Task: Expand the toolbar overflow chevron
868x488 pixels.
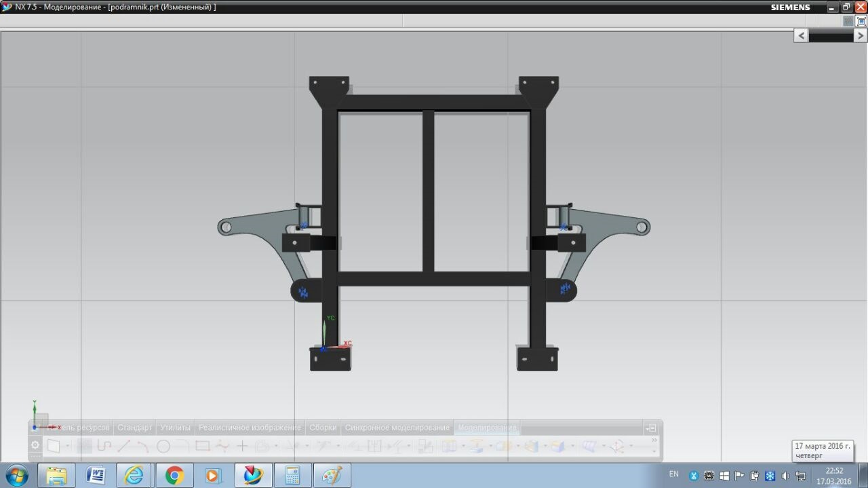Action: (x=654, y=440)
